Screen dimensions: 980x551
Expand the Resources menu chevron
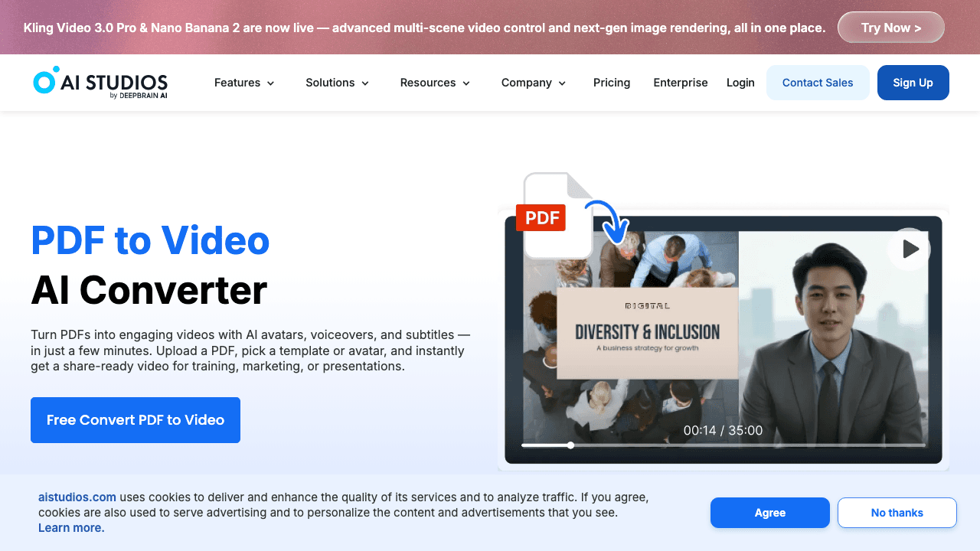(x=466, y=83)
